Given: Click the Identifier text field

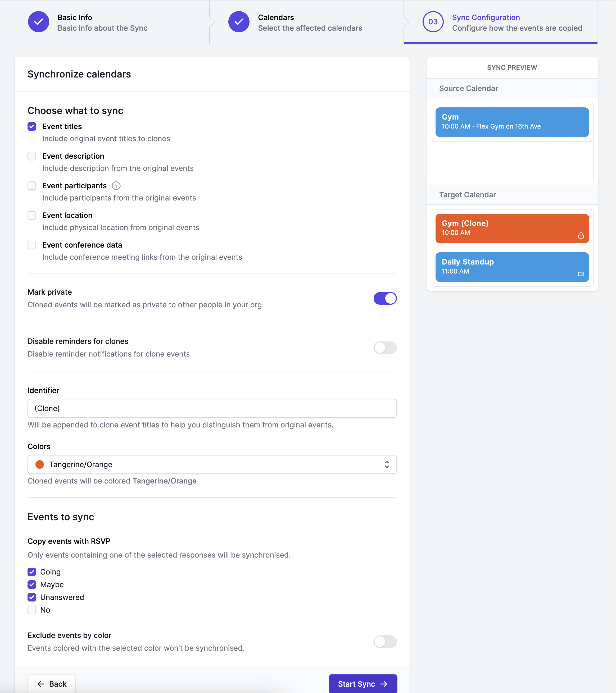Looking at the screenshot, I should tap(212, 409).
